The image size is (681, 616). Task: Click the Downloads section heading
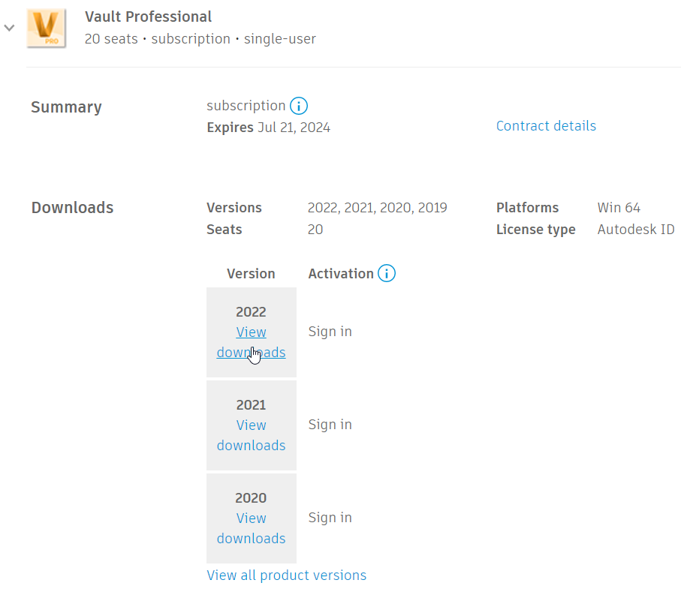click(x=72, y=207)
